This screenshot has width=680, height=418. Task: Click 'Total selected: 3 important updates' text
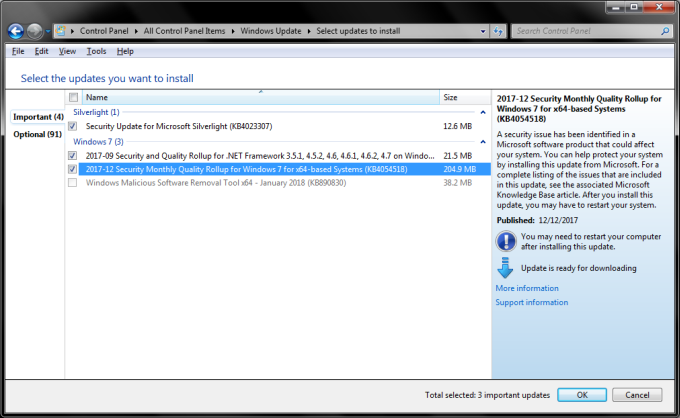[x=487, y=395]
